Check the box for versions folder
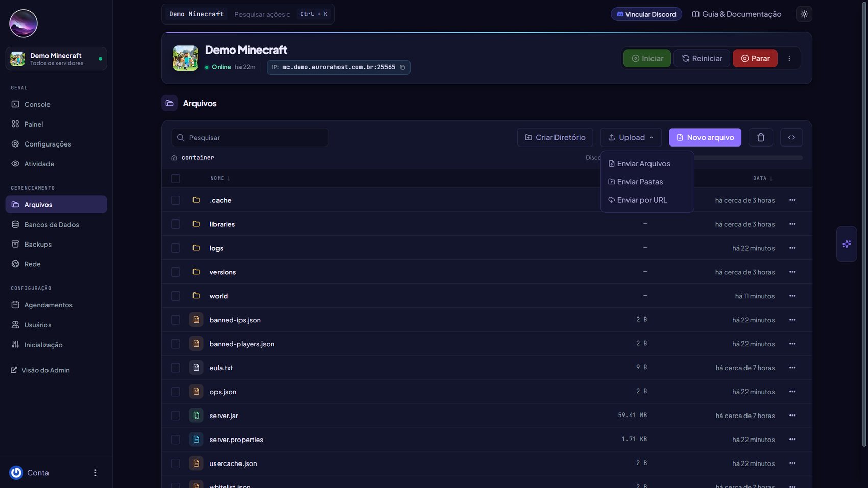 pyautogui.click(x=176, y=272)
